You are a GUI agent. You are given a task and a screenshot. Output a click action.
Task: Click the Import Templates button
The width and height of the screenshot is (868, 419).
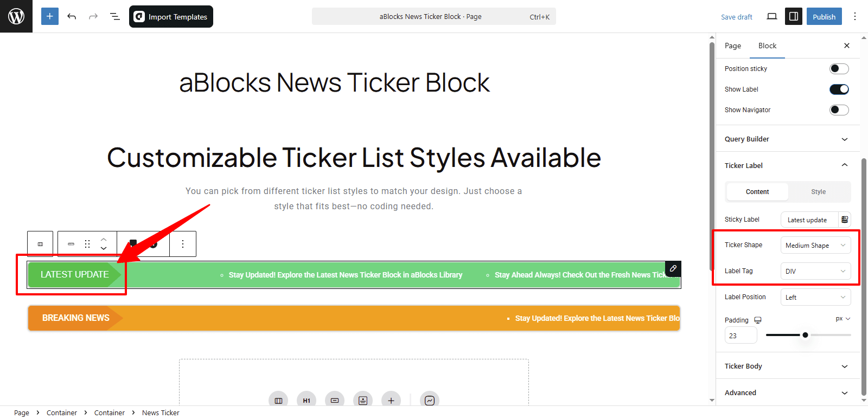pos(171,16)
